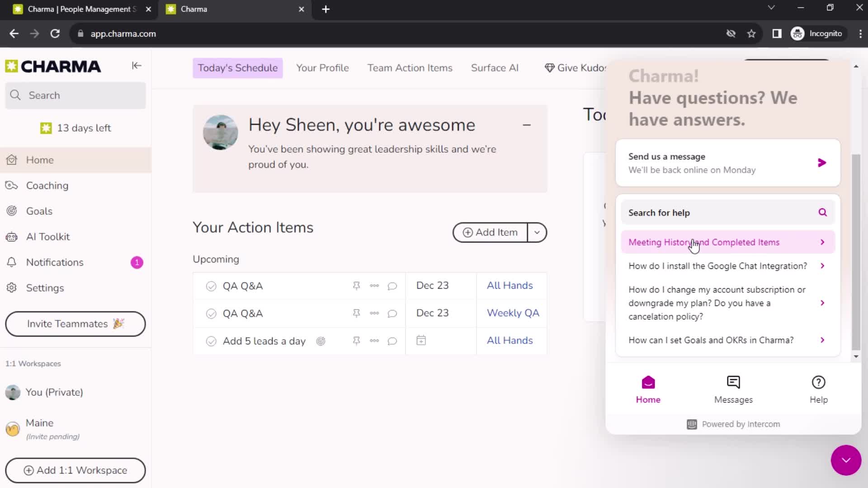Open Add 1:1 Workspace link
This screenshot has width=868, height=488.
[75, 470]
